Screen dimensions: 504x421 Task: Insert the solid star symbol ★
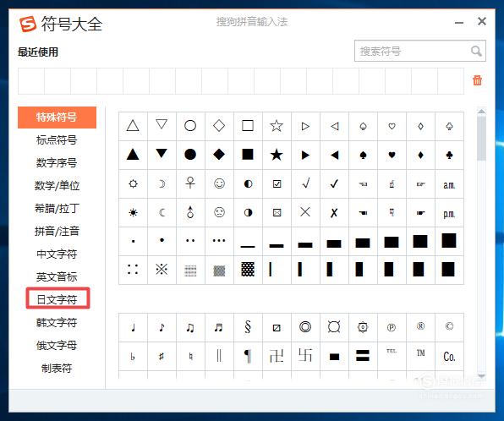point(277,155)
